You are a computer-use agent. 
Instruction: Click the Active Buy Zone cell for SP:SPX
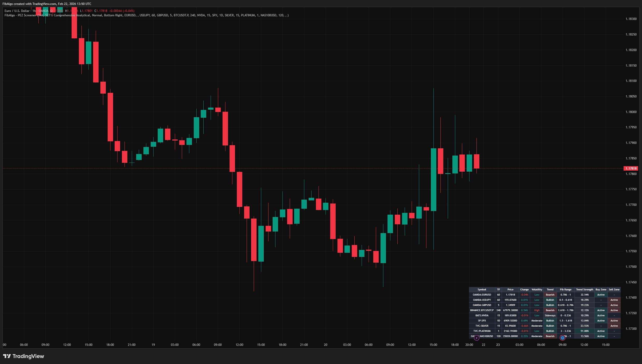tap(601, 320)
